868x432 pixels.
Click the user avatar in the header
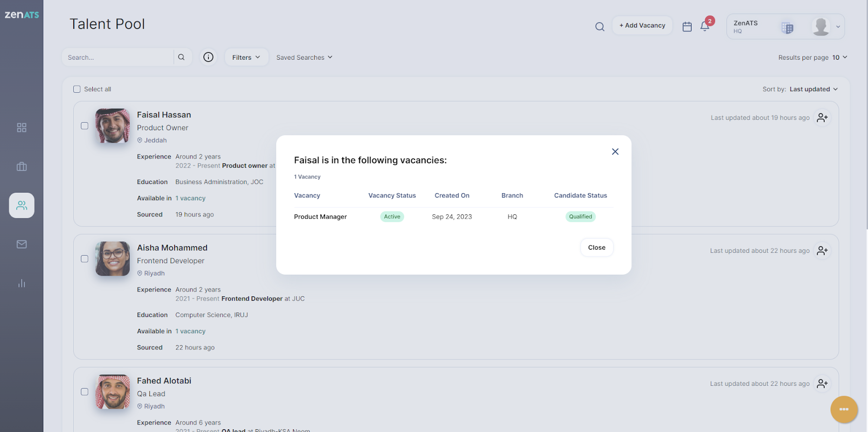tap(821, 27)
